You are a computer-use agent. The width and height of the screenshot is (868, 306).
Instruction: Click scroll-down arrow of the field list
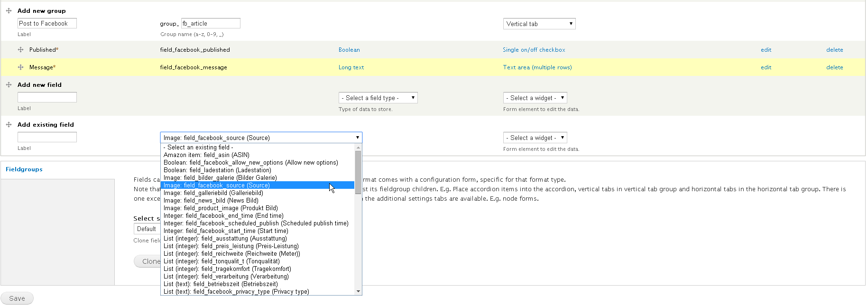[358, 291]
